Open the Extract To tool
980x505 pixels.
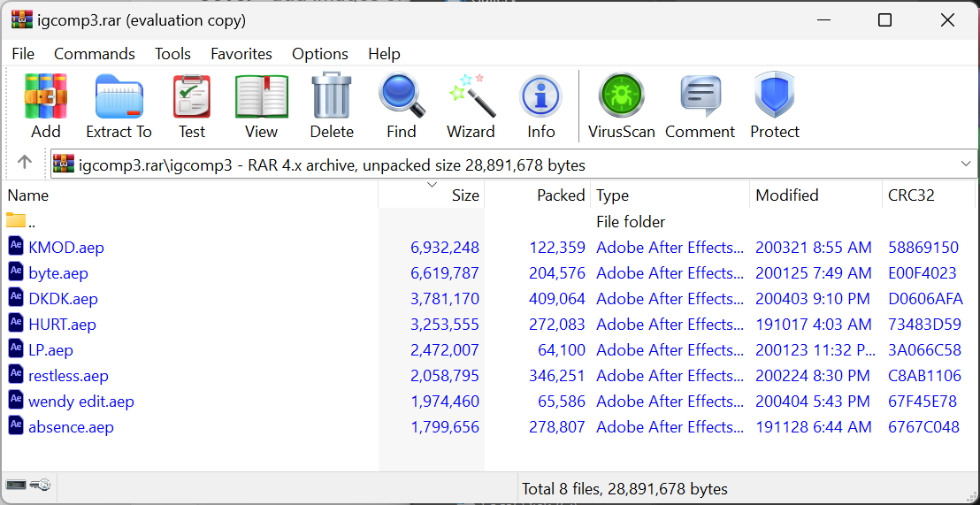(119, 96)
